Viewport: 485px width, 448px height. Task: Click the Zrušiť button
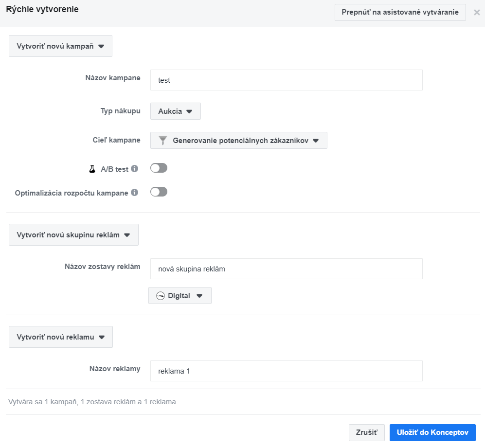click(x=366, y=432)
